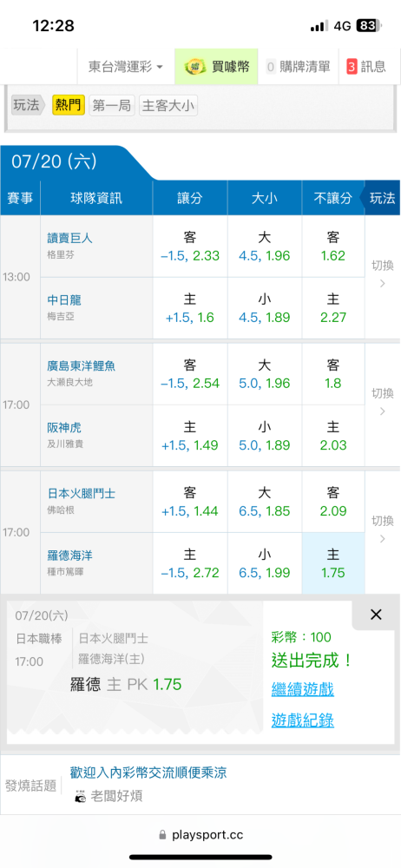401x868 pixels.
Task: Tap the 買噱幣 coin icon
Action: tap(195, 67)
